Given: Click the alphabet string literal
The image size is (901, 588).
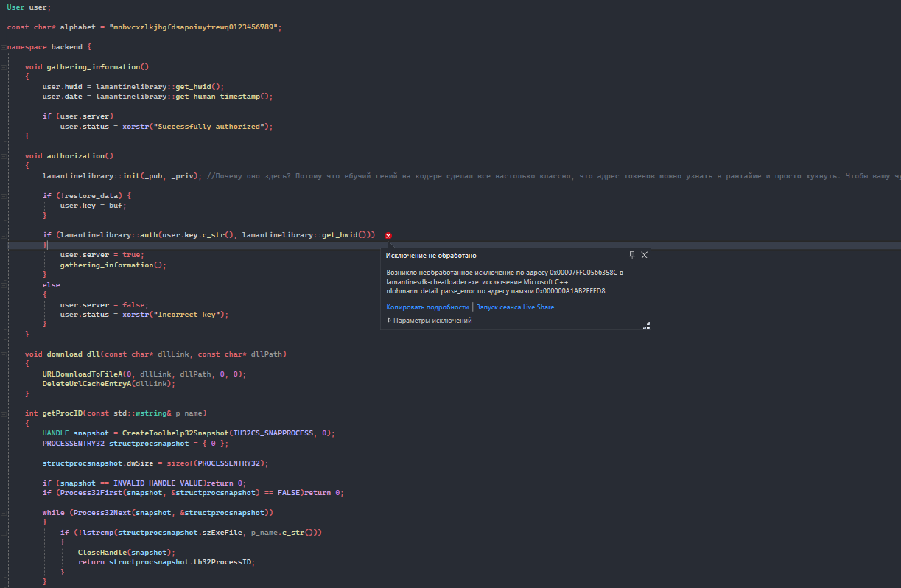Looking at the screenshot, I should 194,27.
